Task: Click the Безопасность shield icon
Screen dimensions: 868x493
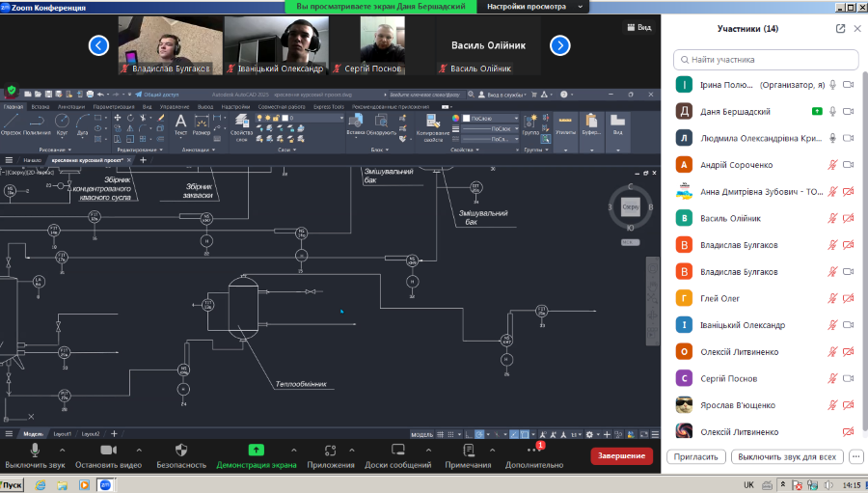Action: 181,450
